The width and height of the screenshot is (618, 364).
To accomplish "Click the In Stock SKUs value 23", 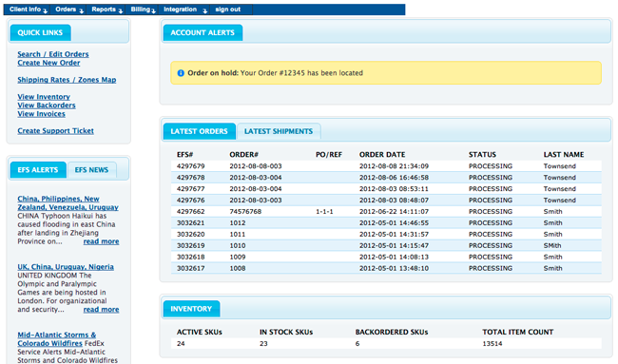I will 263,343.
